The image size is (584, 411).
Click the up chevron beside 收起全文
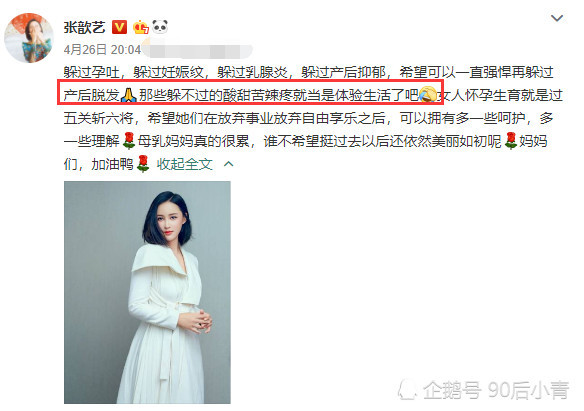coord(229,164)
